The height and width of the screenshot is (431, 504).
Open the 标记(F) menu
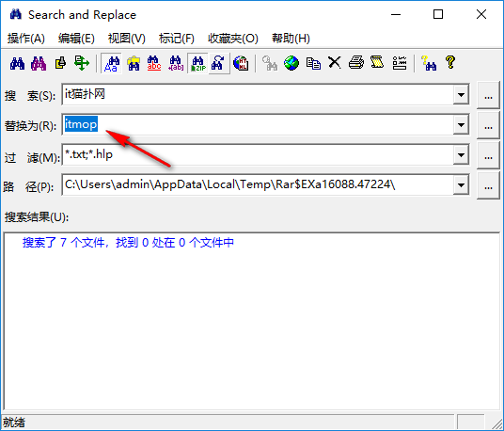pyautogui.click(x=177, y=39)
